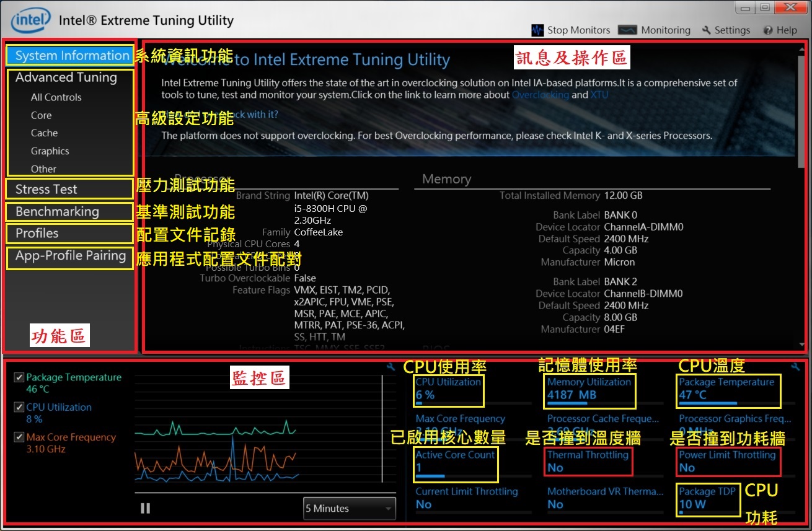Click the Monitoring graph icon
Image resolution: width=812 pixels, height=531 pixels.
627,30
